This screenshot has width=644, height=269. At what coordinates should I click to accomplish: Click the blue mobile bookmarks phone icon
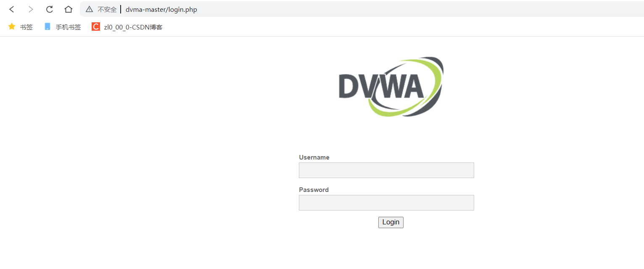pyautogui.click(x=48, y=27)
